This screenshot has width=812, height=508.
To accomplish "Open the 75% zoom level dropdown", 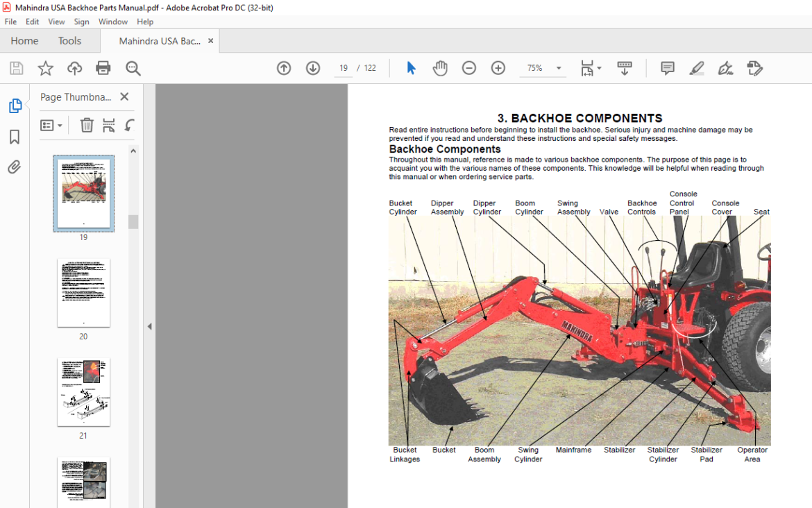I will [x=558, y=67].
